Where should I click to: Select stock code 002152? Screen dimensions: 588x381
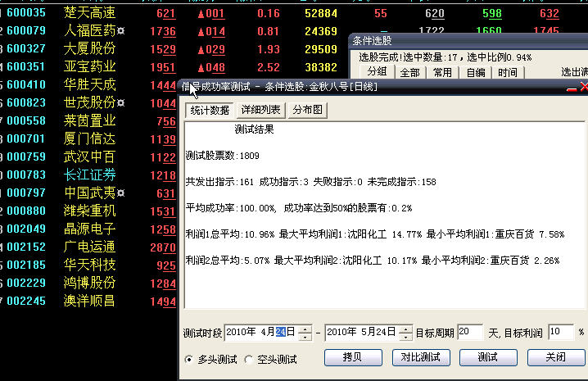point(26,247)
